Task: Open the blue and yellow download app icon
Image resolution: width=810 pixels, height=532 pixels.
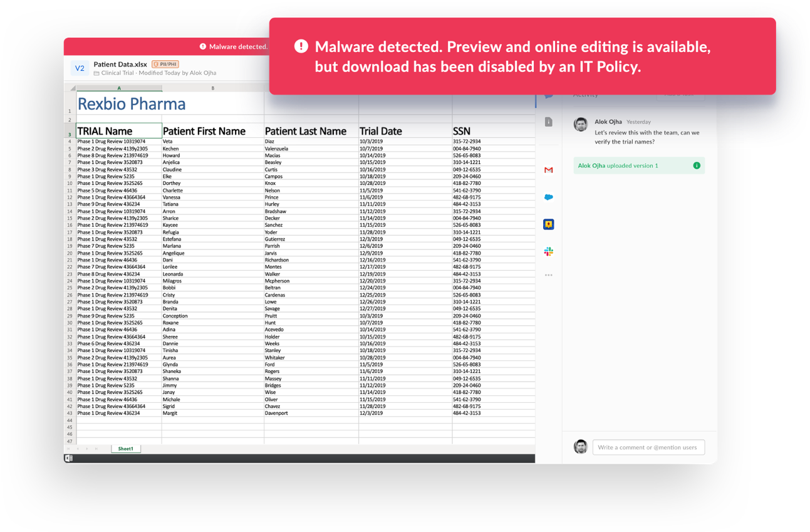Action: [x=549, y=224]
